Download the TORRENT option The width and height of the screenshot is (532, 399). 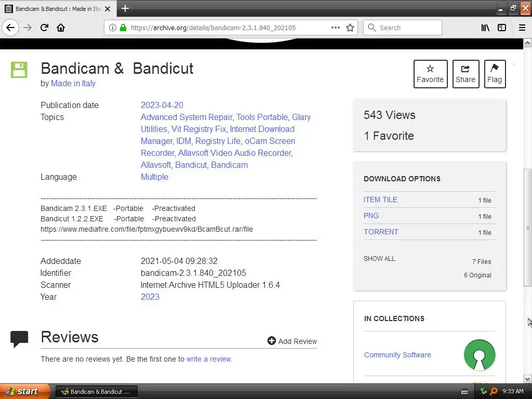coord(381,232)
